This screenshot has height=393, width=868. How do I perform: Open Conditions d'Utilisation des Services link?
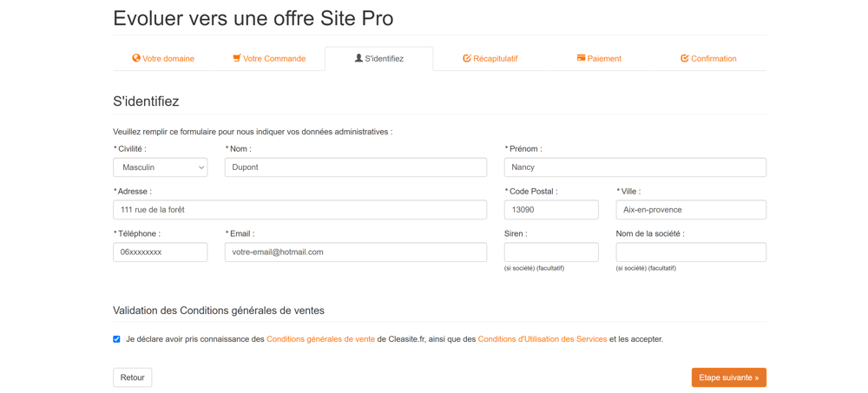pos(542,339)
